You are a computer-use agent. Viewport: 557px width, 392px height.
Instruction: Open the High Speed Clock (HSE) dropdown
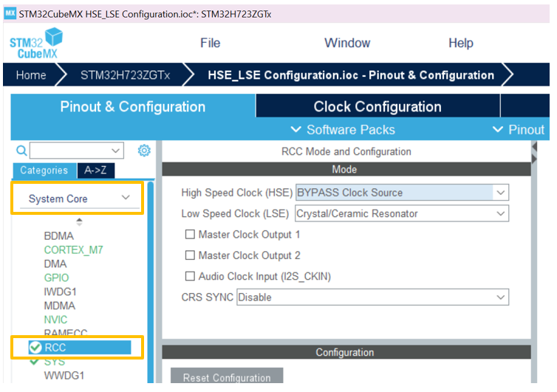tap(402, 193)
